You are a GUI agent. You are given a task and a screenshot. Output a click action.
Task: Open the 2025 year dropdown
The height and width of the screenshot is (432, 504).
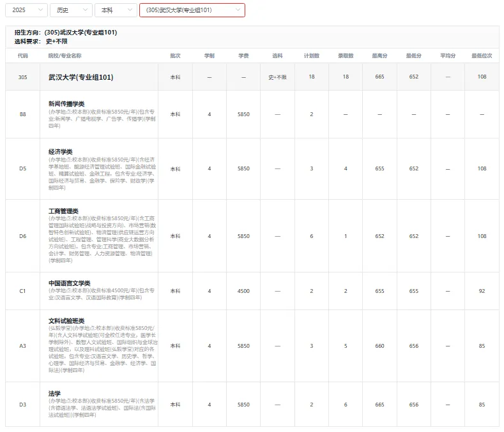pyautogui.click(x=26, y=10)
